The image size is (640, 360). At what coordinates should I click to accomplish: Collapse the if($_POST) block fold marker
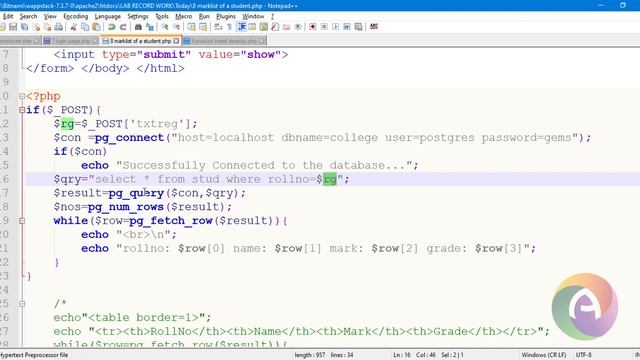[x=22, y=110]
